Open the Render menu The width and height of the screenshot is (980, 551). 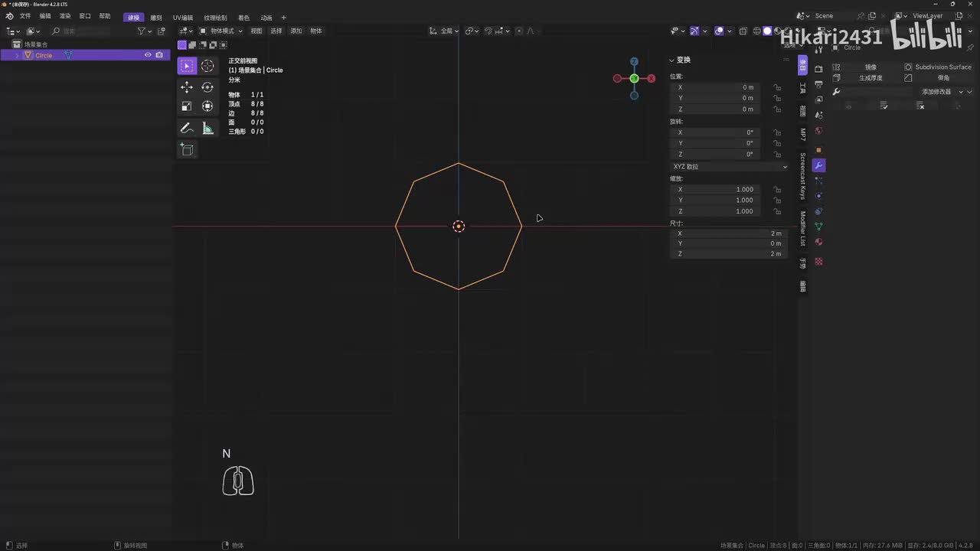[x=65, y=16]
